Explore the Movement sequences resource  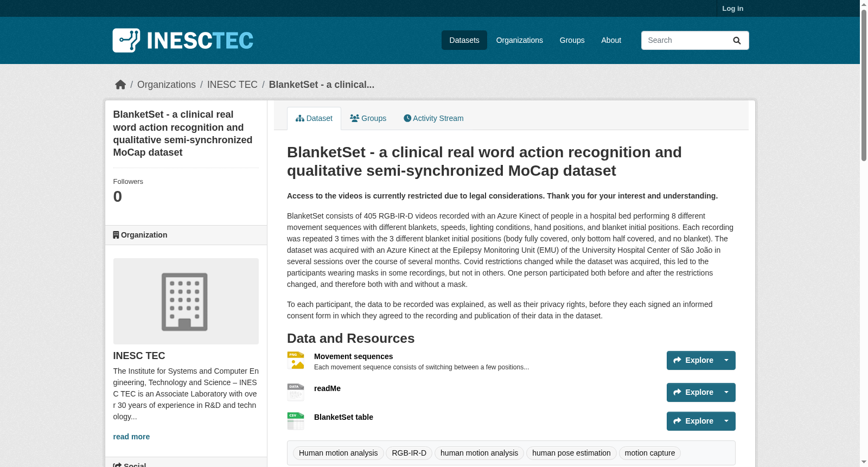[693, 360]
